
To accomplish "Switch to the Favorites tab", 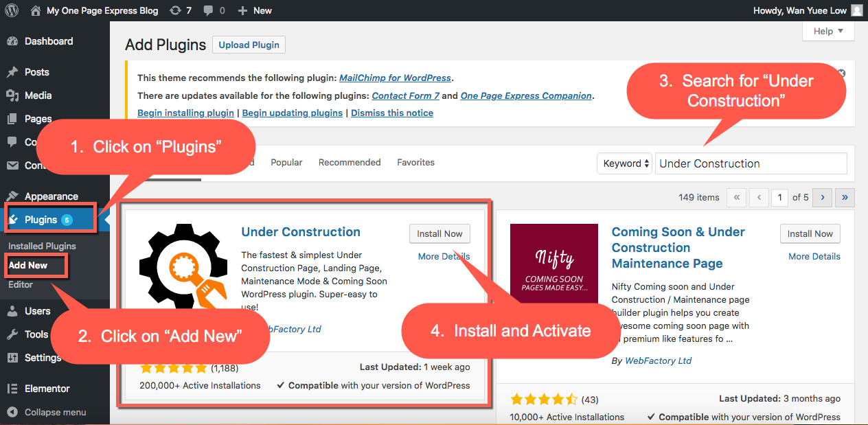I will pyautogui.click(x=415, y=163).
